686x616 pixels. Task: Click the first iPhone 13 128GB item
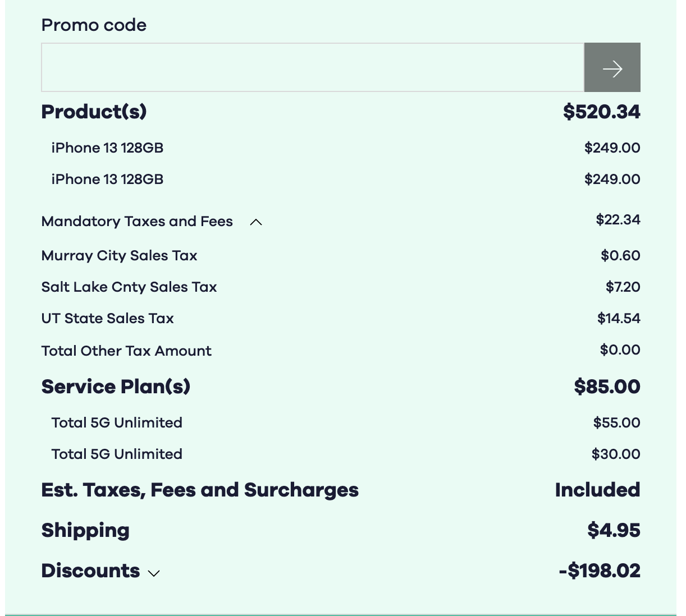pyautogui.click(x=107, y=148)
